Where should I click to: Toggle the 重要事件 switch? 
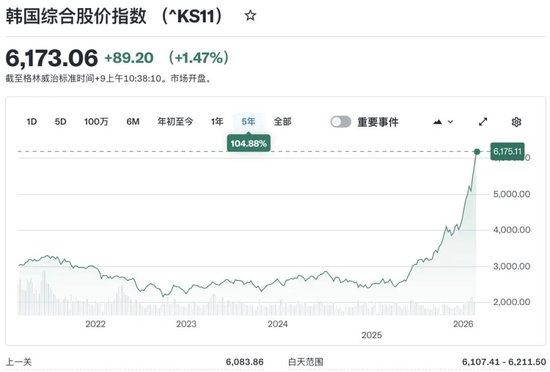[x=341, y=122]
